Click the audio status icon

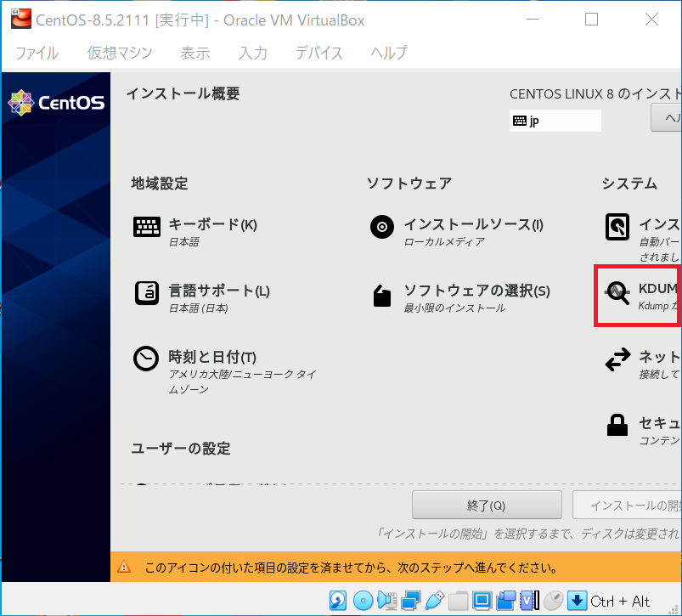click(387, 601)
